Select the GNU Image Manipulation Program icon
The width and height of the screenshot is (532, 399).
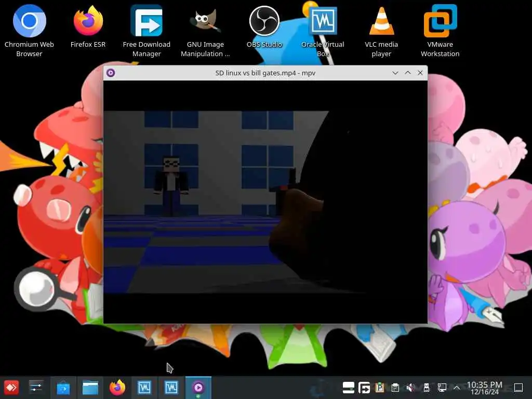click(x=205, y=31)
